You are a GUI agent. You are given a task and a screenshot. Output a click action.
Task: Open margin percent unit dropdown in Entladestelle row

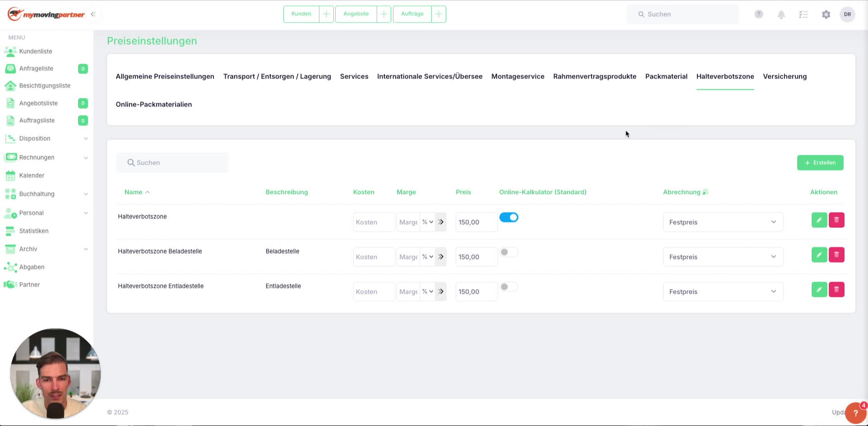427,292
